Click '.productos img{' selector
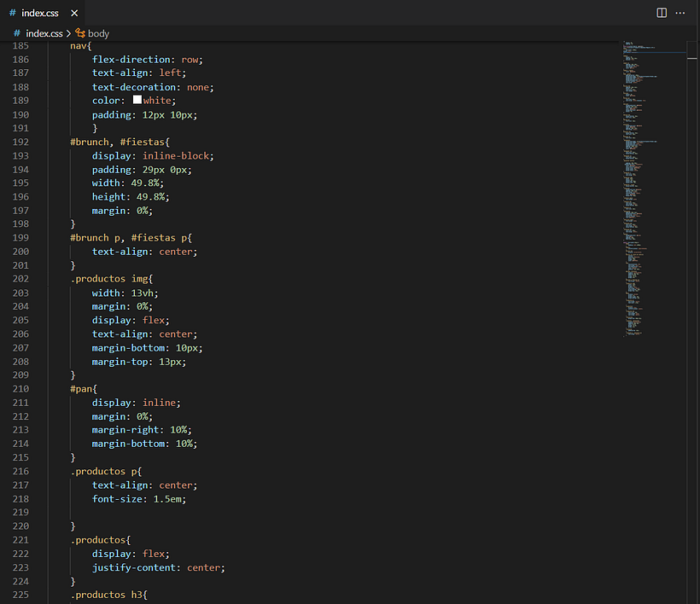Image resolution: width=700 pixels, height=604 pixels. coord(111,279)
